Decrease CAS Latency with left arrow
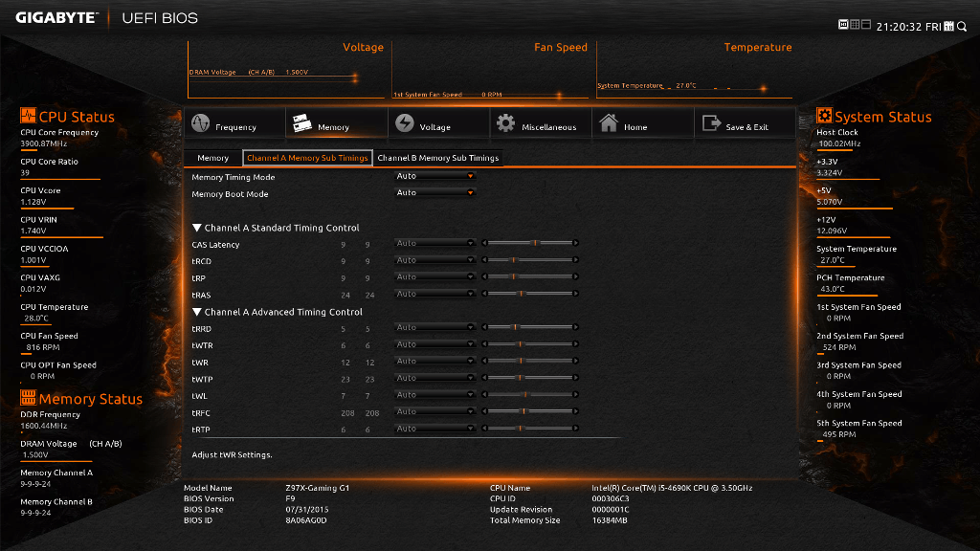980x551 pixels. [x=484, y=243]
